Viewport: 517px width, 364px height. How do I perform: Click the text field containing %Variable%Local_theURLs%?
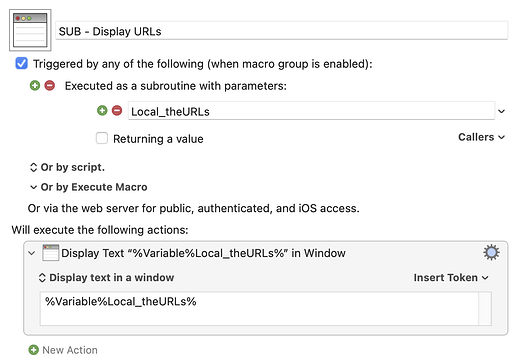pyautogui.click(x=259, y=309)
